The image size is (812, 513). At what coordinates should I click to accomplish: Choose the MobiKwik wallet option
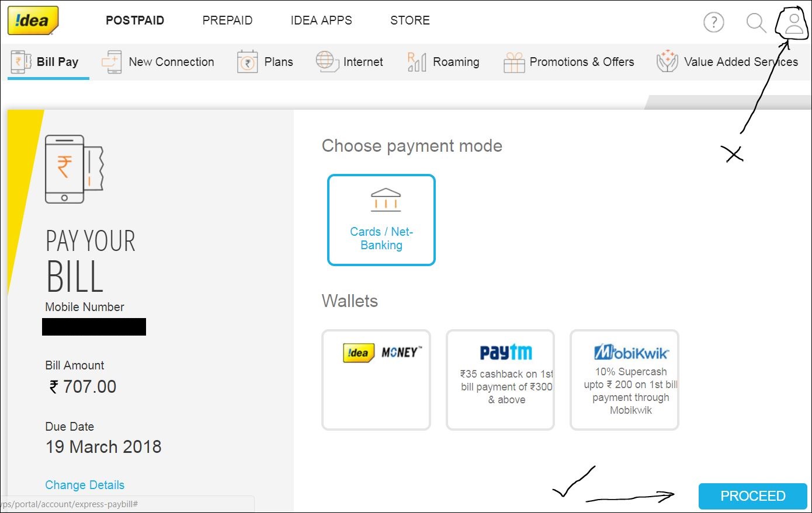tap(624, 380)
